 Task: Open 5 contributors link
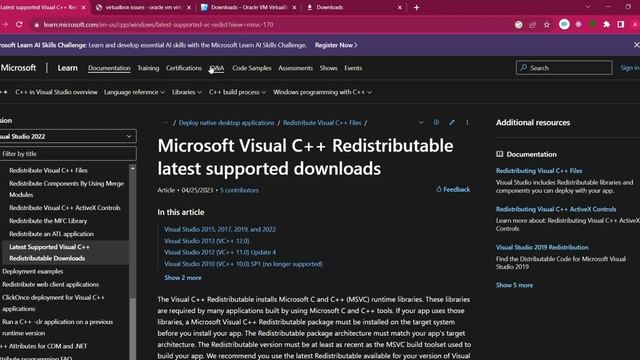(x=239, y=190)
